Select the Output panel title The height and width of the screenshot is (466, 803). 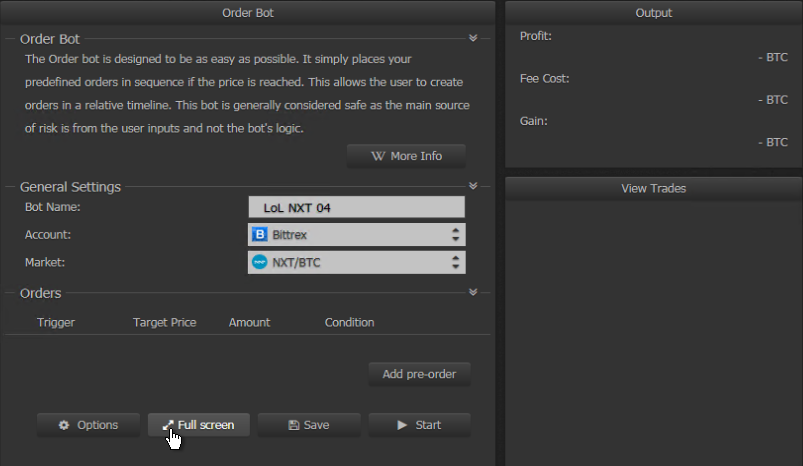pos(653,13)
